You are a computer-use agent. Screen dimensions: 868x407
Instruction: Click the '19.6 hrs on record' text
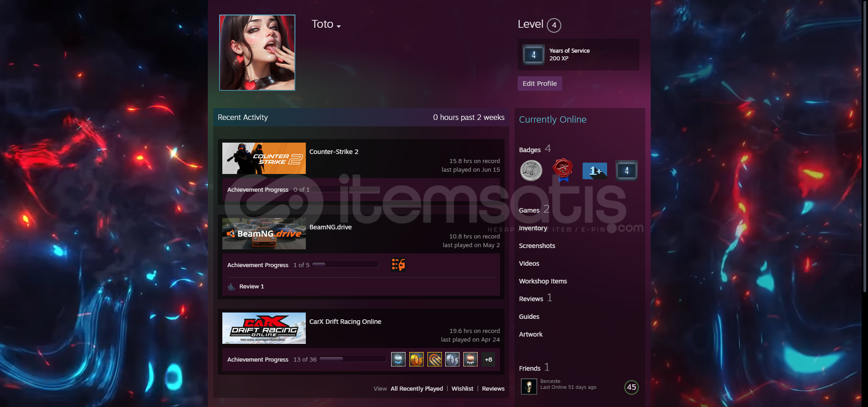475,331
